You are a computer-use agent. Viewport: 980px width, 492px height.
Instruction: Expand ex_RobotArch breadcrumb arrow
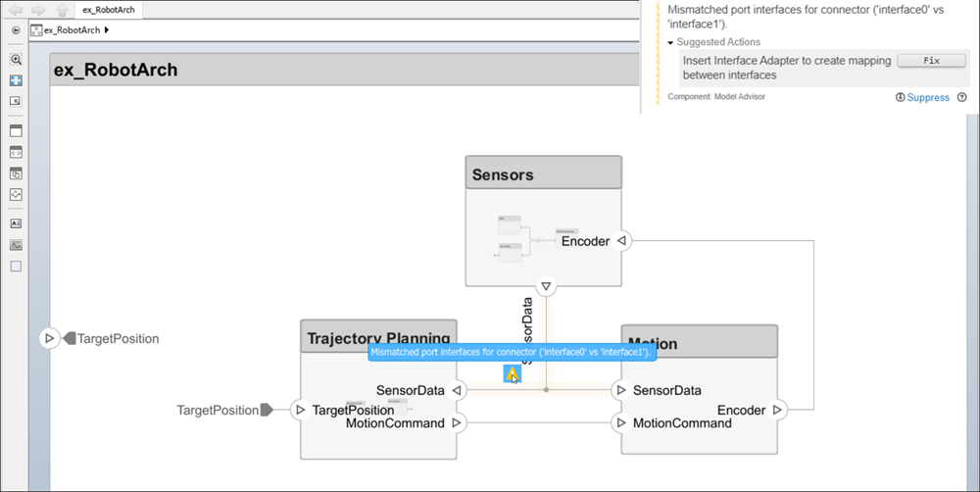click(x=106, y=30)
